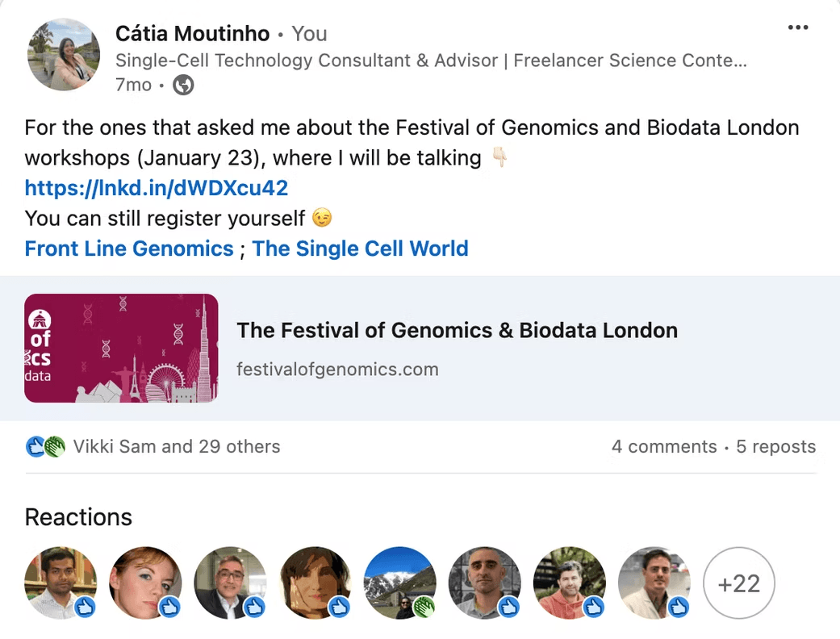Open the gray-haired man with glasses avatar
Screen dimensions: 840x639
pyautogui.click(x=230, y=583)
